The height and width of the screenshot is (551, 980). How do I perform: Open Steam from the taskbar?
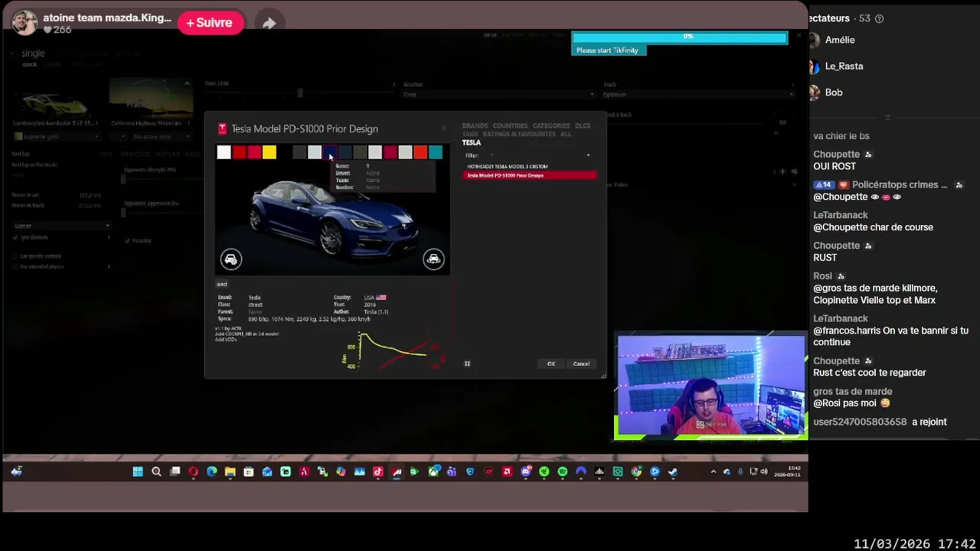click(x=672, y=471)
